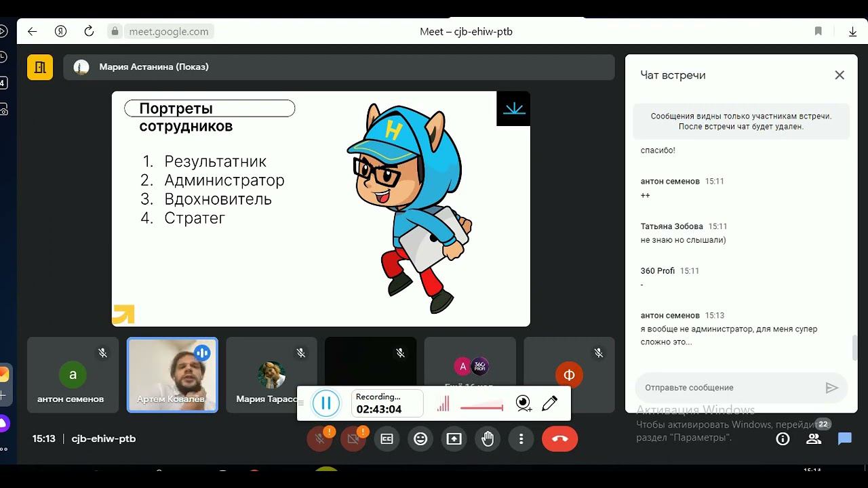Screen dimensions: 868x488
Task: Click the yellow door icon beside the presenter bar
Action: (x=40, y=67)
